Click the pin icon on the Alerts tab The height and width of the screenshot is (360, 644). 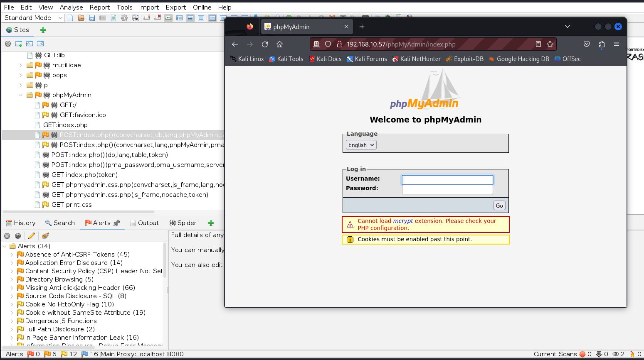[116, 223]
